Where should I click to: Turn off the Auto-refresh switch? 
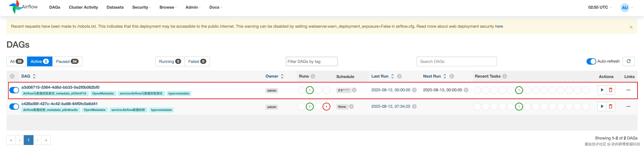point(591,61)
